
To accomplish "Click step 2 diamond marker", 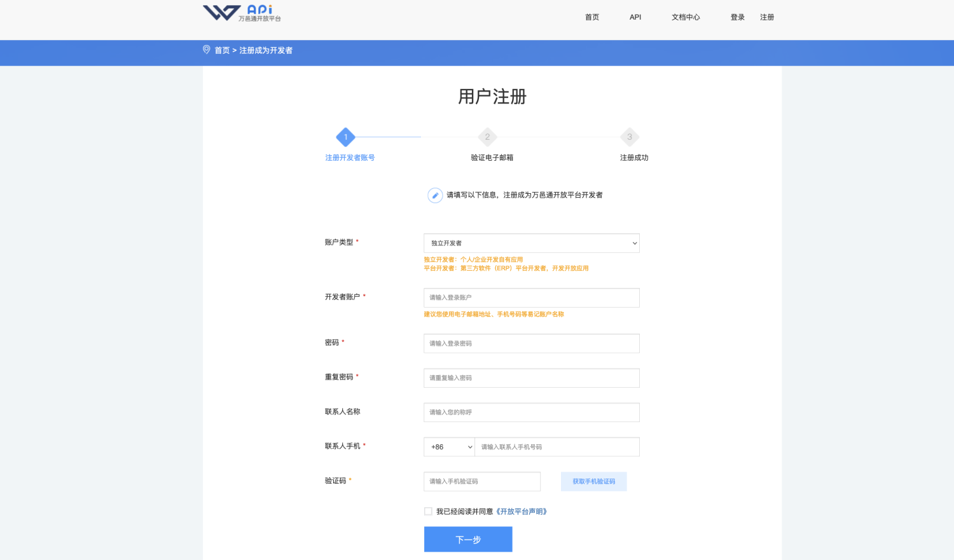I will coord(487,137).
